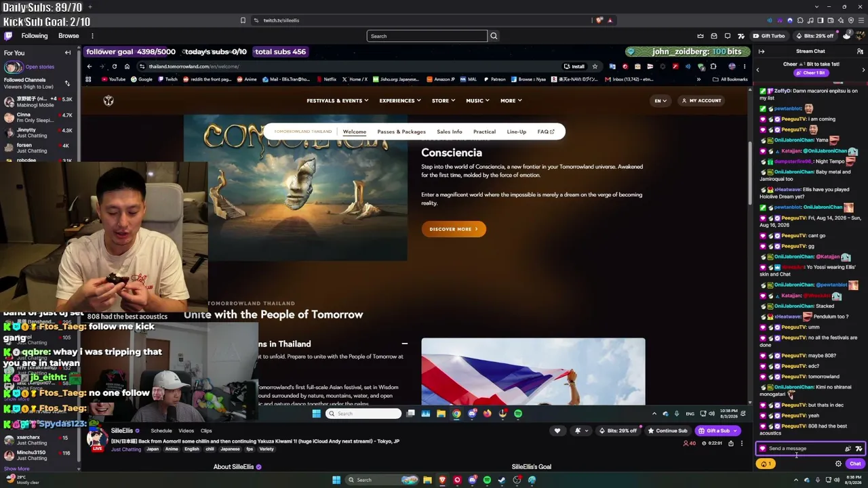Open the Windows Start menu

click(336, 480)
